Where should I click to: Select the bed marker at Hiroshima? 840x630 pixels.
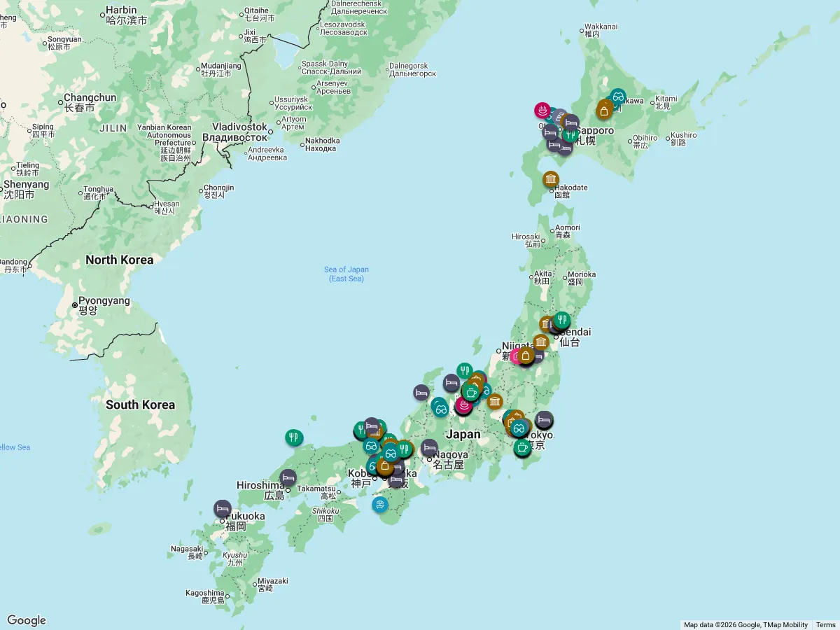click(288, 478)
